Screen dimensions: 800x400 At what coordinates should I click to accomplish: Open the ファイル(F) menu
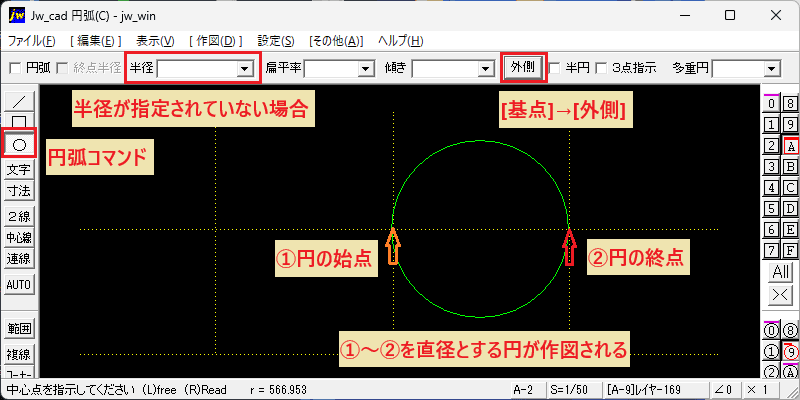32,41
